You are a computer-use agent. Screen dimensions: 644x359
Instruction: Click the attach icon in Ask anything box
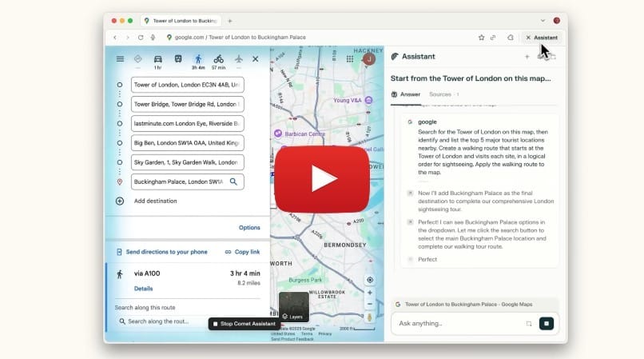(x=529, y=324)
